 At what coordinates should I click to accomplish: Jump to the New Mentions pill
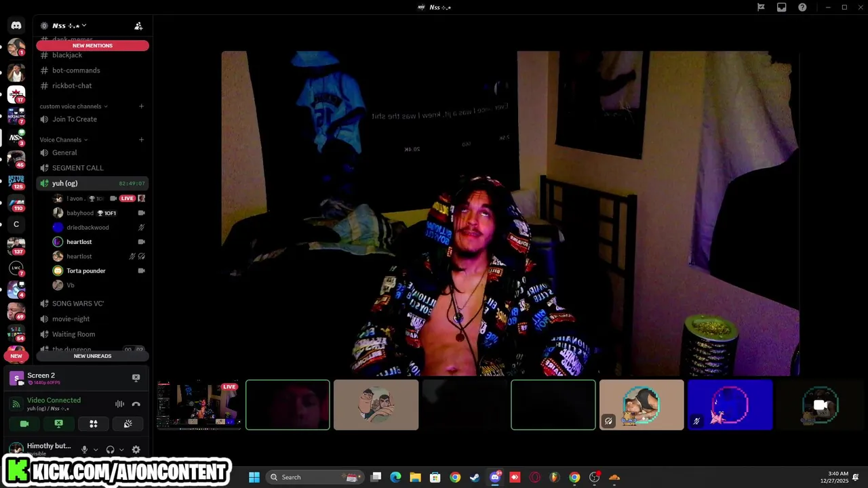[92, 45]
